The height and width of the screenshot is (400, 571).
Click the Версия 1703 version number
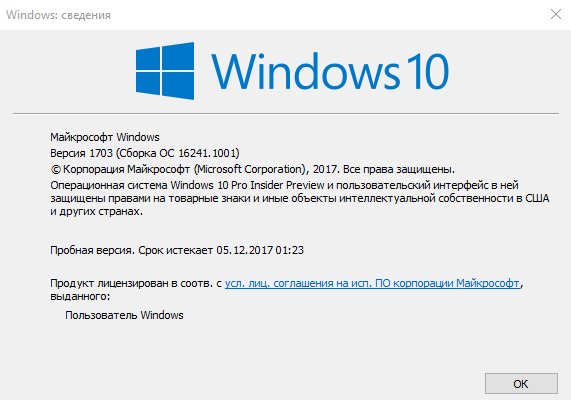pyautogui.click(x=82, y=153)
